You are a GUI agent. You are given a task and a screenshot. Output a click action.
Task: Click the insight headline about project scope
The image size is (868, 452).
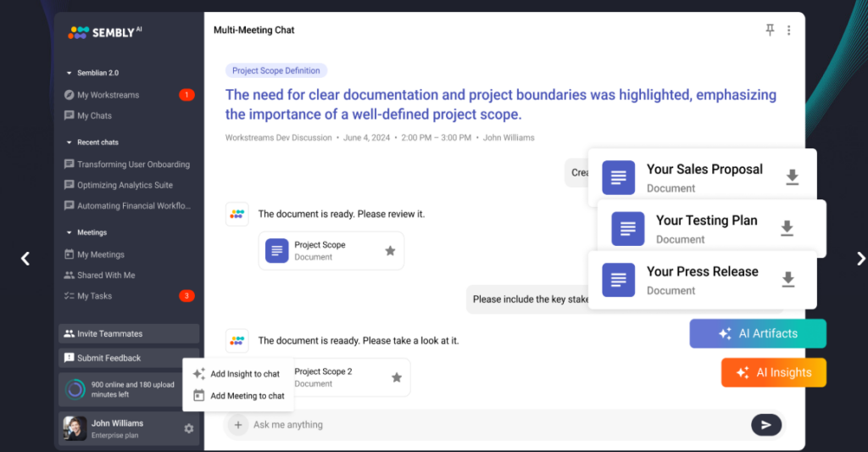point(500,104)
